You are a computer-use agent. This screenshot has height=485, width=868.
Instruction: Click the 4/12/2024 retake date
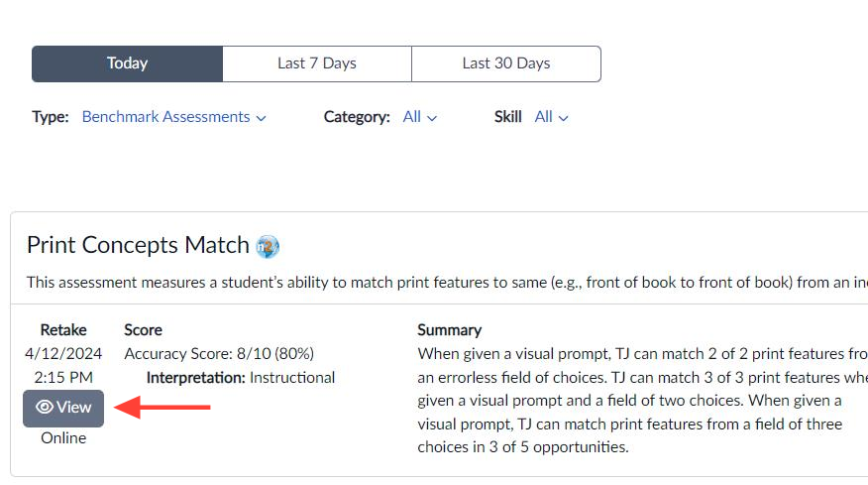click(63, 354)
